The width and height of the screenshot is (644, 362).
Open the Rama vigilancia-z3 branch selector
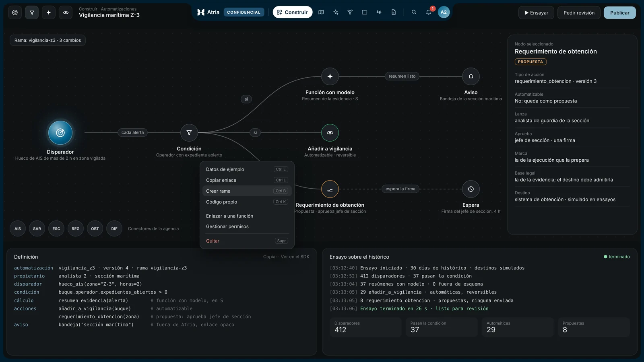coord(47,40)
